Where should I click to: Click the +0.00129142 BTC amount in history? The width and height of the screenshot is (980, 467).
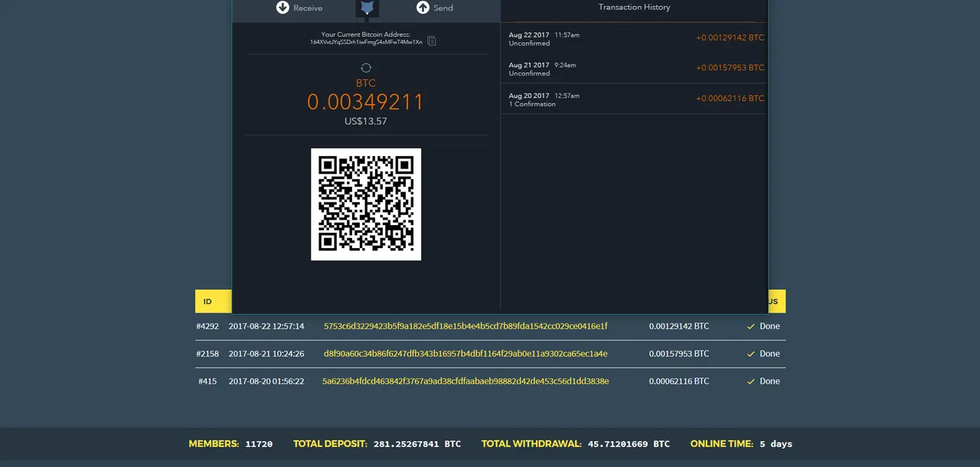pos(730,38)
